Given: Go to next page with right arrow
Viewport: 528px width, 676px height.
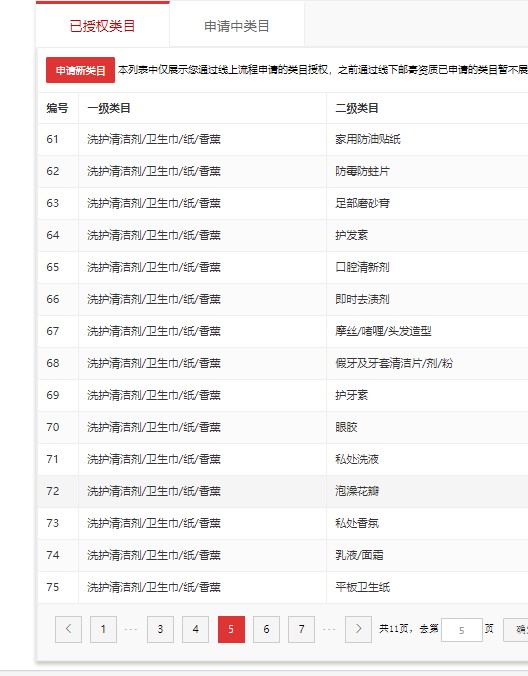Looking at the screenshot, I should click(x=358, y=629).
